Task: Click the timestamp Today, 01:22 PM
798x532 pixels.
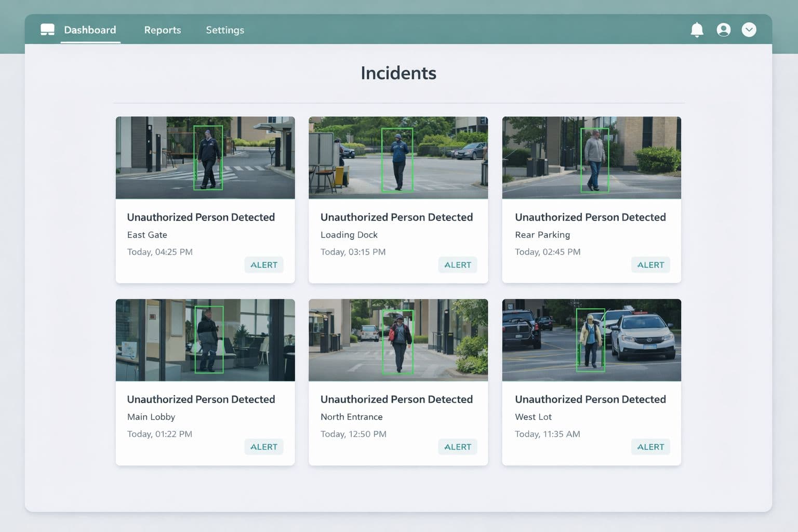Action: 159,434
